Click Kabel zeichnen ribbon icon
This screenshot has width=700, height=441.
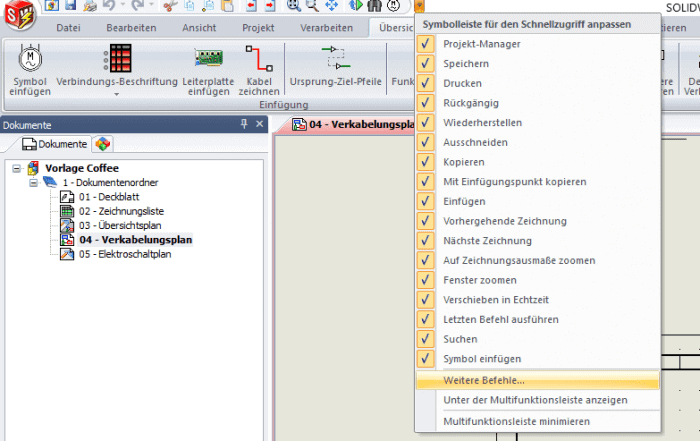pyautogui.click(x=259, y=58)
